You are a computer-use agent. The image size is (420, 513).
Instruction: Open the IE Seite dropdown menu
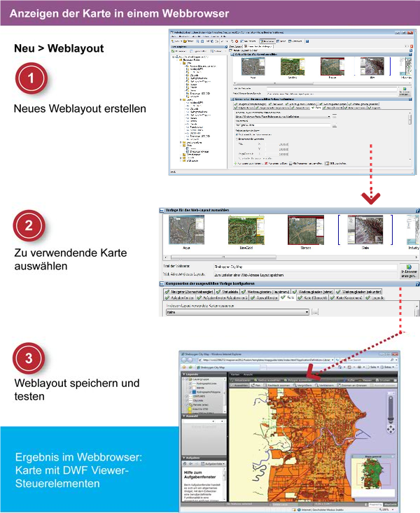pos(373,367)
